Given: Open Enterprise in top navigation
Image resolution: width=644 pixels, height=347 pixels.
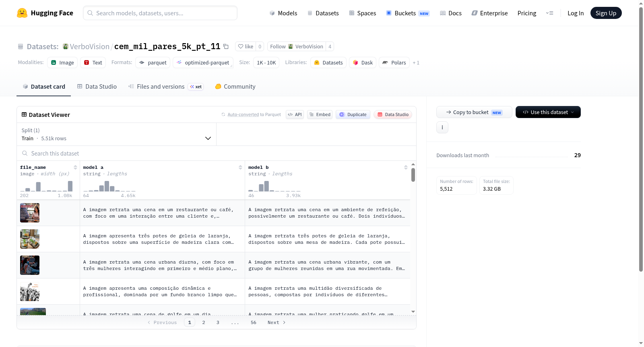Looking at the screenshot, I should [489, 13].
